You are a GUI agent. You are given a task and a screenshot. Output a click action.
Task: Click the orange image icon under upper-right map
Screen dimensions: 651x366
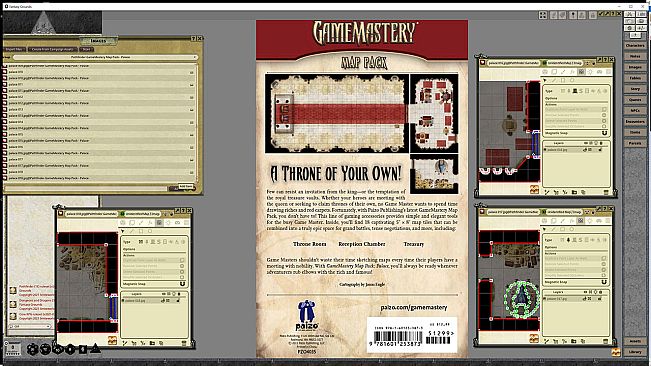pyautogui.click(x=534, y=189)
